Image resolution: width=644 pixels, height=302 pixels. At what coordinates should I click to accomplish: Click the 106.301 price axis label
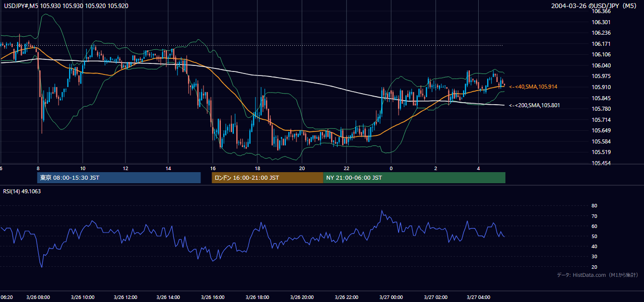pyautogui.click(x=601, y=22)
